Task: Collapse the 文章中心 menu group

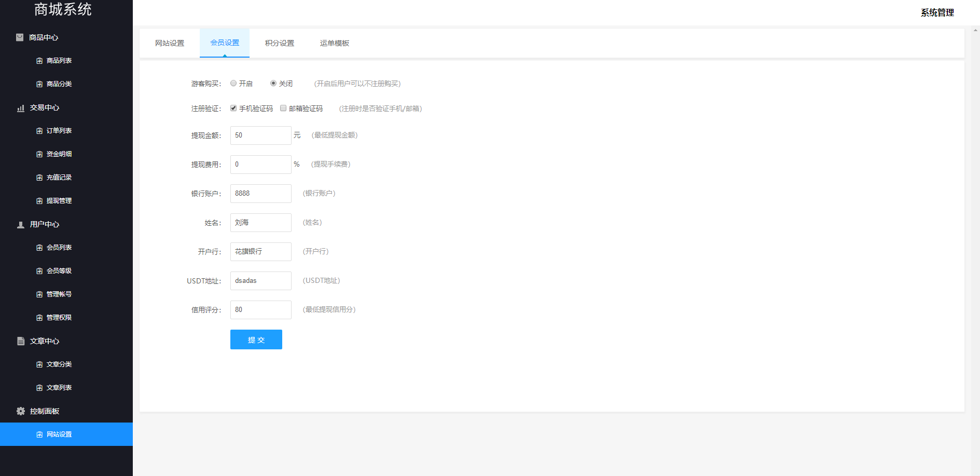Action: click(x=45, y=341)
